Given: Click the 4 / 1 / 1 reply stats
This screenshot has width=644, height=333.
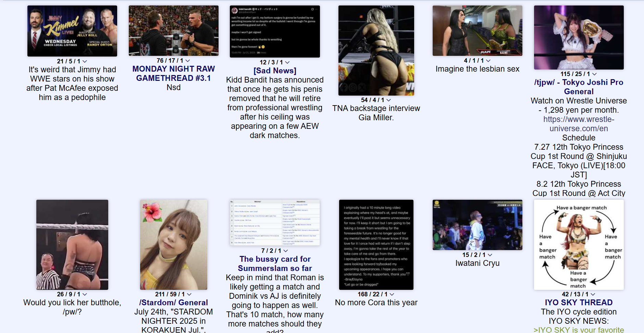Looking at the screenshot, I should [x=474, y=61].
